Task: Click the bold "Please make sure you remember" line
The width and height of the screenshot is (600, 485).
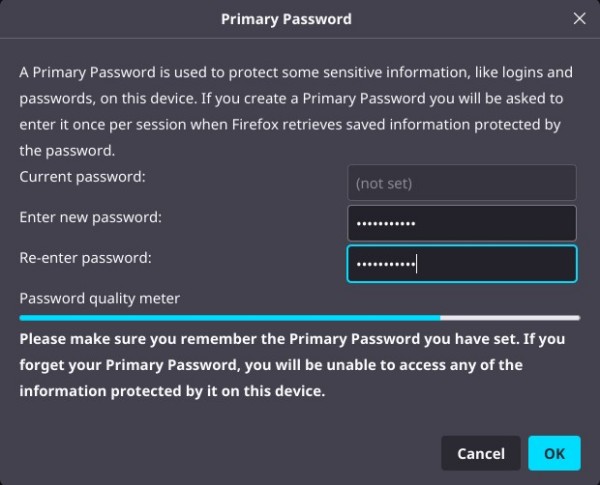Action: (x=280, y=339)
